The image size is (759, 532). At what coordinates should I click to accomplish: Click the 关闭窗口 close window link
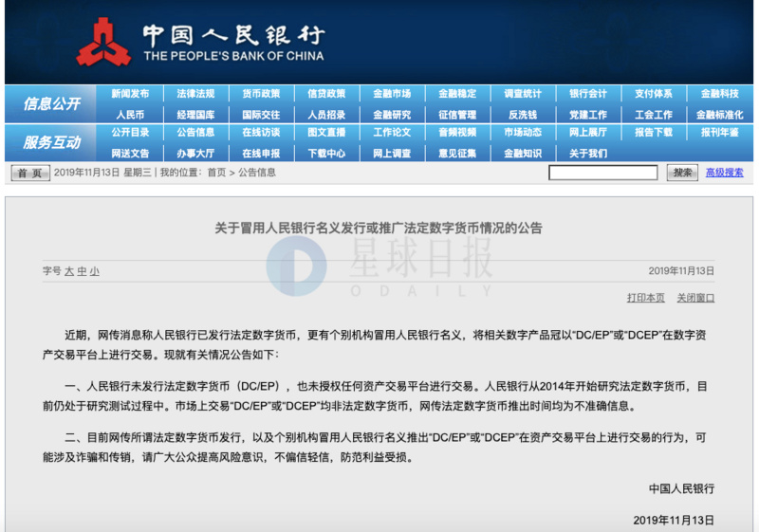695,298
